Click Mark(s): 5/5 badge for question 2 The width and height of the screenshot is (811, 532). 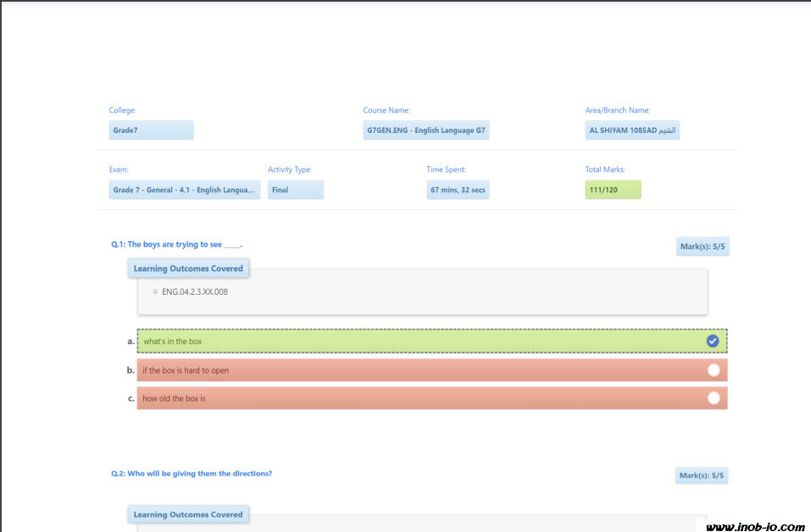pos(702,476)
